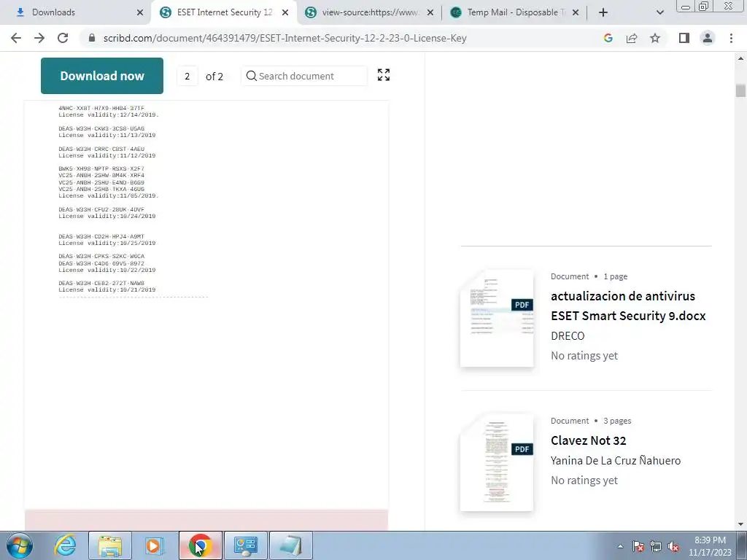747x560 pixels.
Task: Click License validity:10/24/2019 line
Action: pyautogui.click(x=107, y=216)
